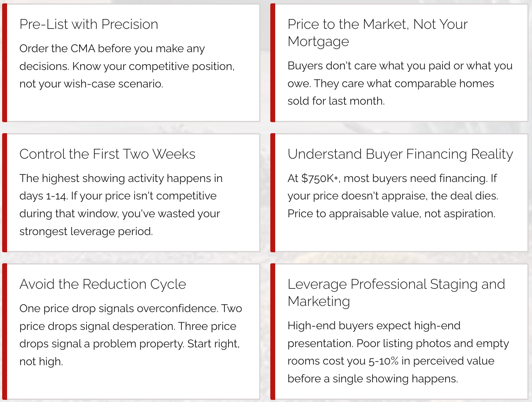Click the red bar on the First Two Weeks card

click(5, 193)
